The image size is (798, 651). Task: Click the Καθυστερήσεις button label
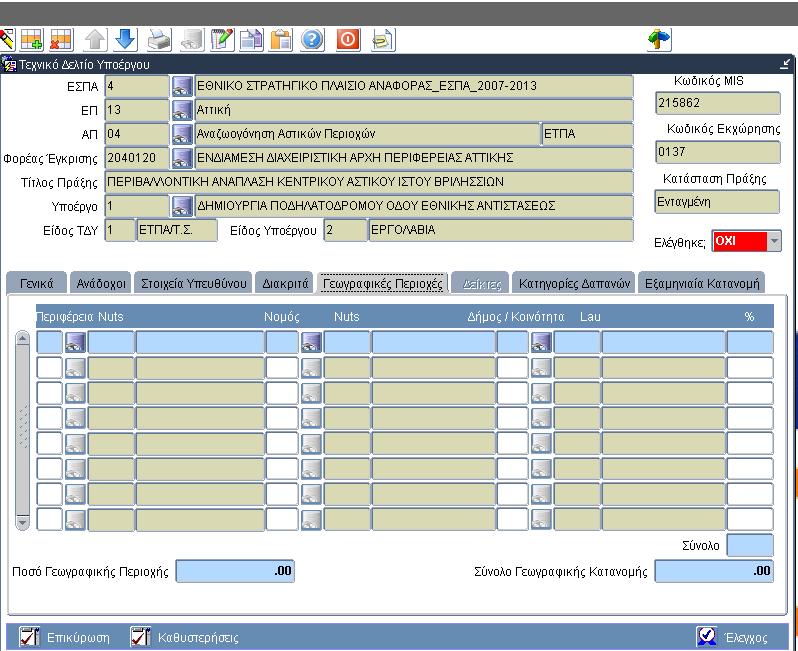[x=198, y=637]
